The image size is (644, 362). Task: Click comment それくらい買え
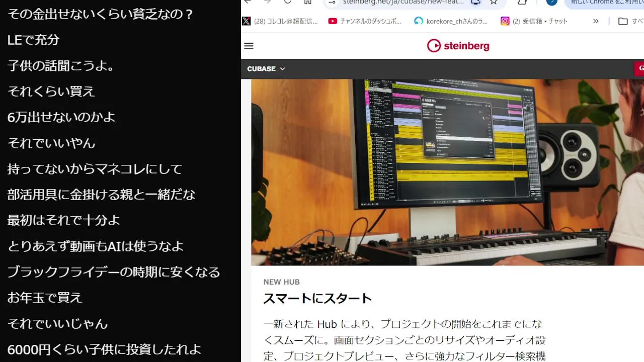[x=51, y=92]
